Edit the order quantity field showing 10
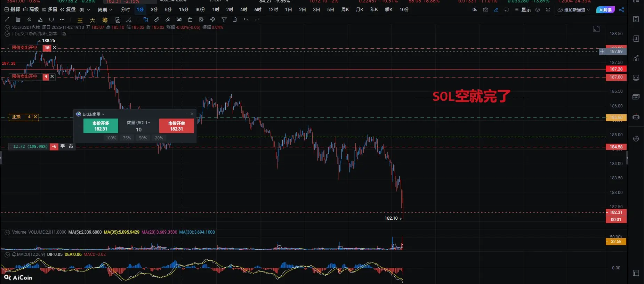This screenshot has width=644, height=284. tap(139, 130)
